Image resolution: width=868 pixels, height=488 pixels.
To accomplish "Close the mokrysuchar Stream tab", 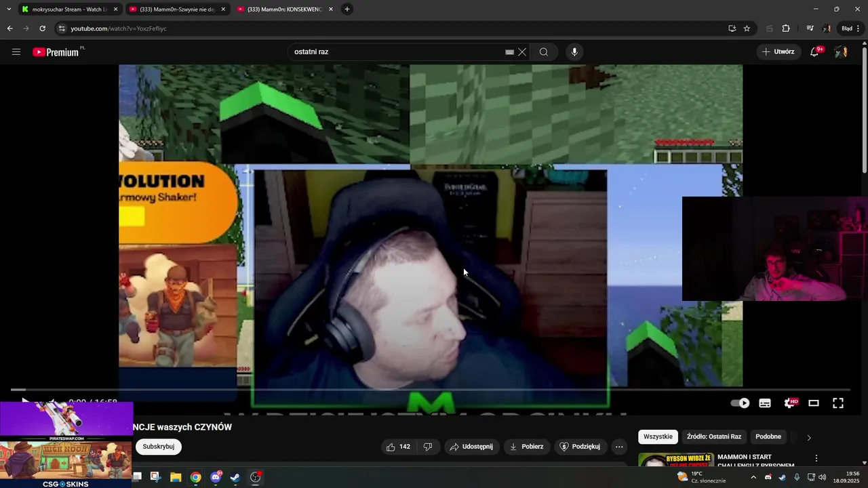I will [x=115, y=9].
